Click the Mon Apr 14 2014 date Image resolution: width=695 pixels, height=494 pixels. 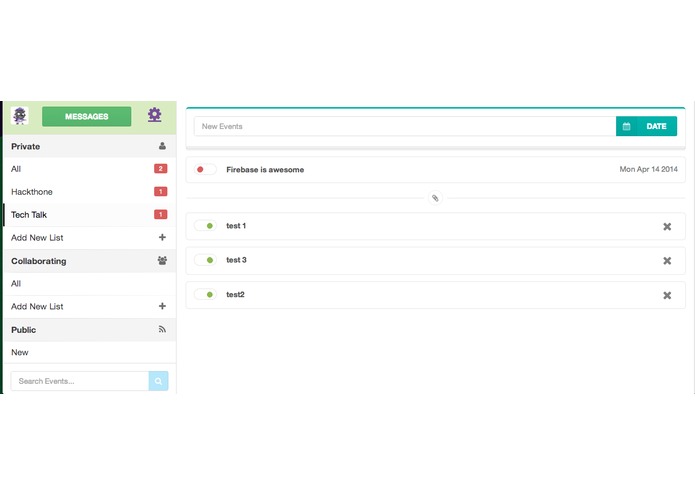coord(648,169)
